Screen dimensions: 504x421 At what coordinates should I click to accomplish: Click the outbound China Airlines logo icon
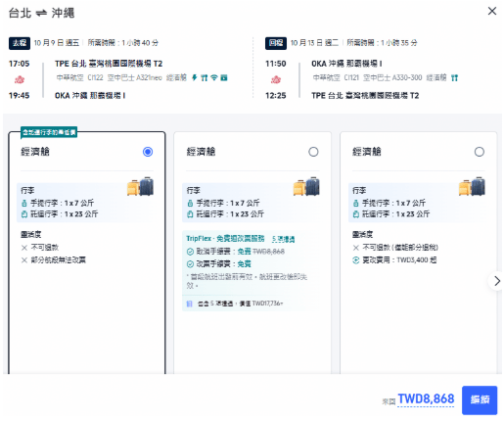pos(20,79)
